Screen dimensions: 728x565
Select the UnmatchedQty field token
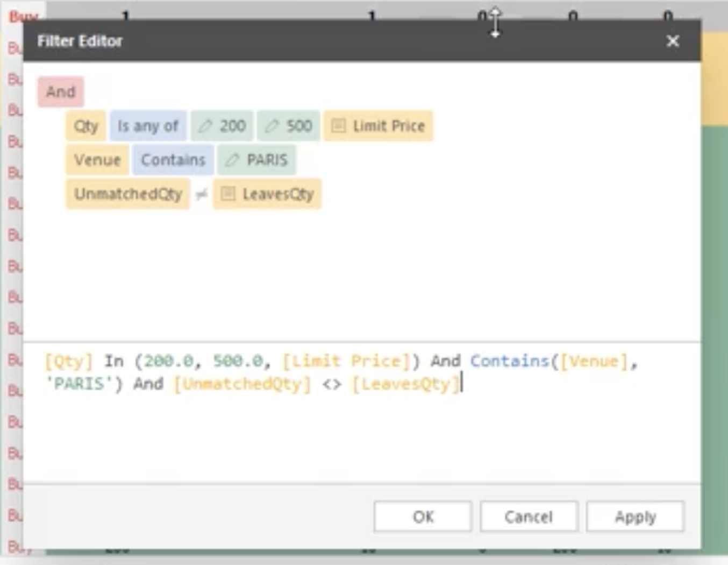click(x=128, y=194)
